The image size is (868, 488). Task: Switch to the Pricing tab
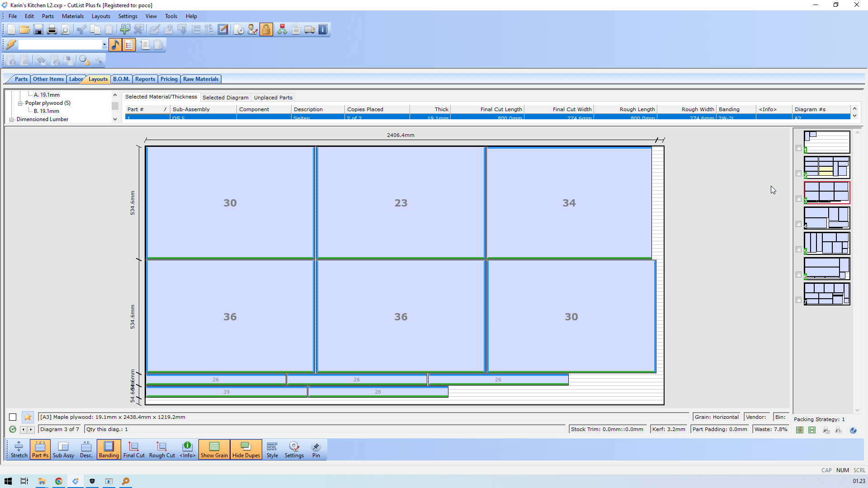(x=169, y=79)
